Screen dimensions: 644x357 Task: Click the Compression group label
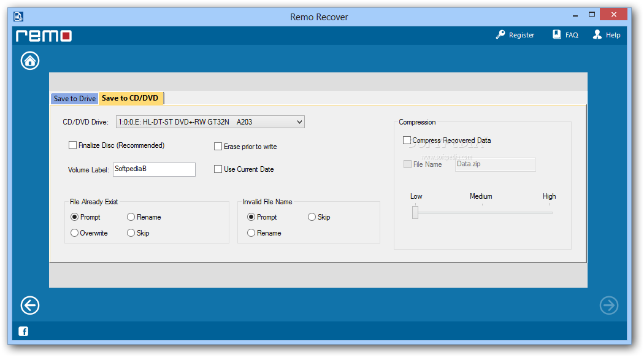(417, 122)
